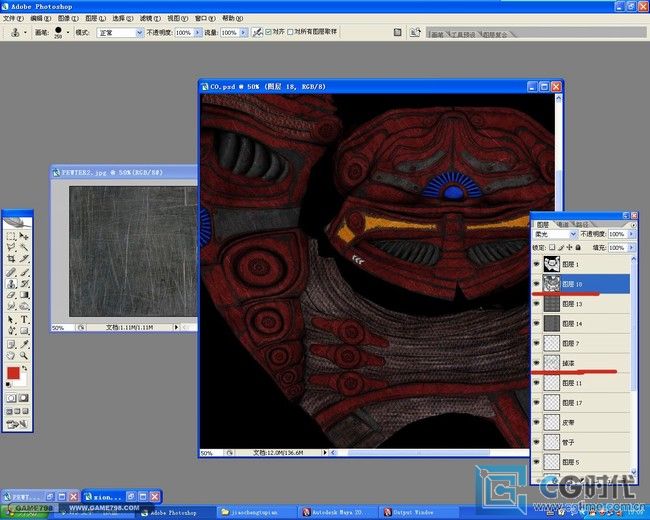Select the Rectangular Marquee tool

click(x=11, y=236)
